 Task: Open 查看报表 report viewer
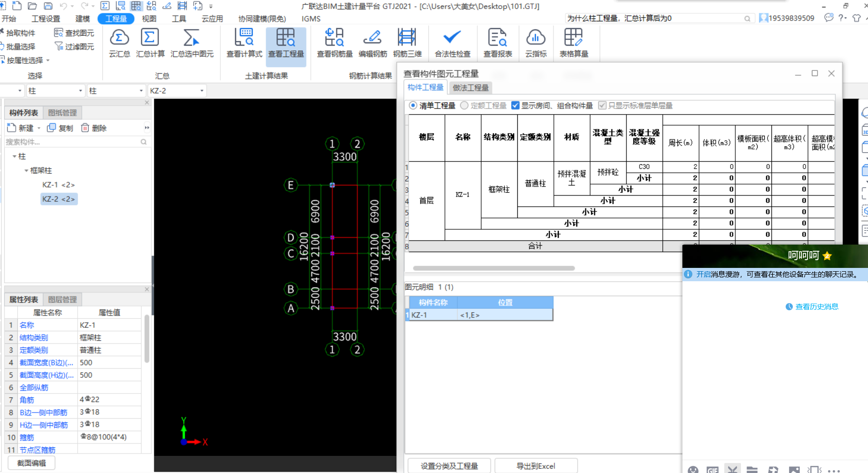click(498, 43)
